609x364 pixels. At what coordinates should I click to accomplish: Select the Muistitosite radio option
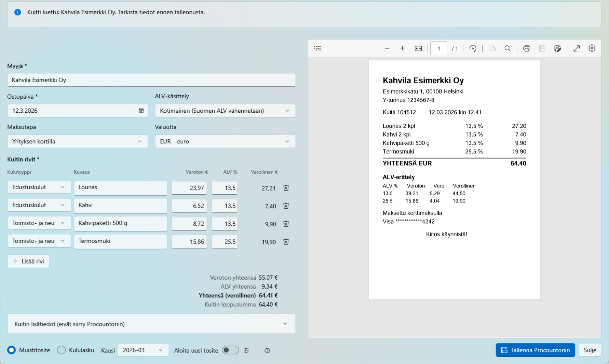[12, 350]
